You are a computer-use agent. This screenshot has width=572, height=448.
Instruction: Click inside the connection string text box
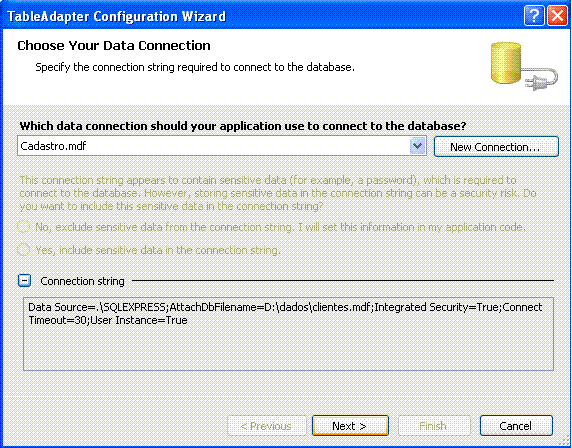(x=288, y=334)
